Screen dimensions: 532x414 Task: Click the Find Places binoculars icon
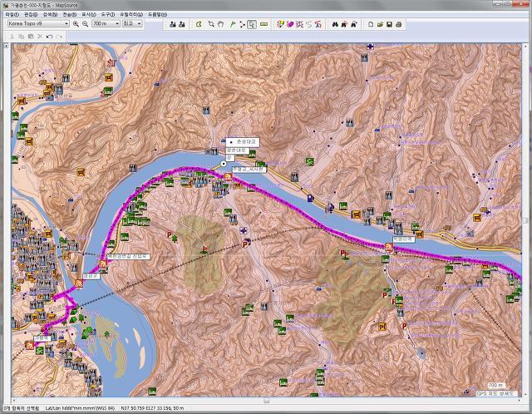(335, 24)
